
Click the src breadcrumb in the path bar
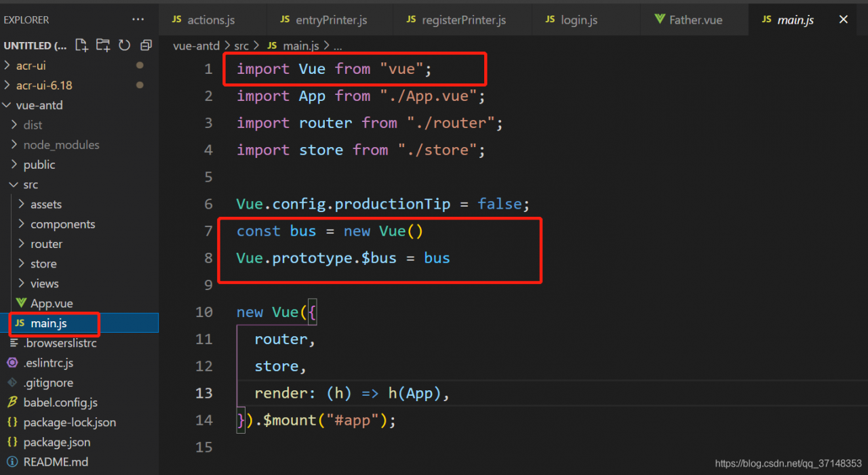click(241, 45)
